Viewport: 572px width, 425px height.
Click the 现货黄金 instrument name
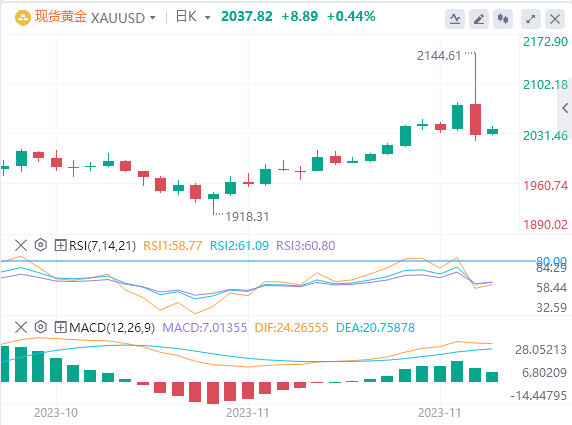[x=61, y=17]
